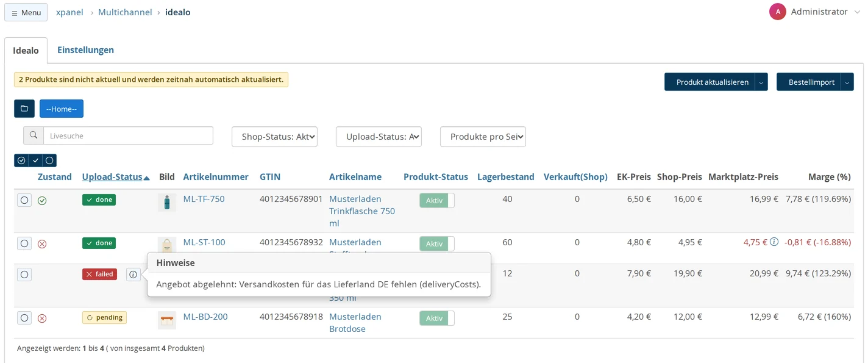Sort by Verkauf(Shop) column header
This screenshot has height=363, width=868.
click(x=575, y=177)
